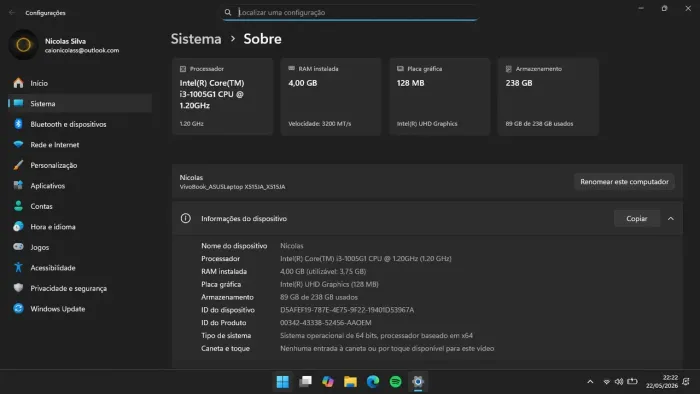This screenshot has height=394, width=700.
Task: Focus the Localizar uma configuração search box
Action: pos(350,12)
